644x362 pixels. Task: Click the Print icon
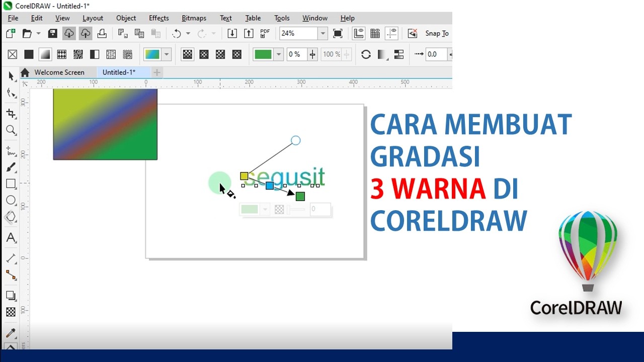point(102,34)
